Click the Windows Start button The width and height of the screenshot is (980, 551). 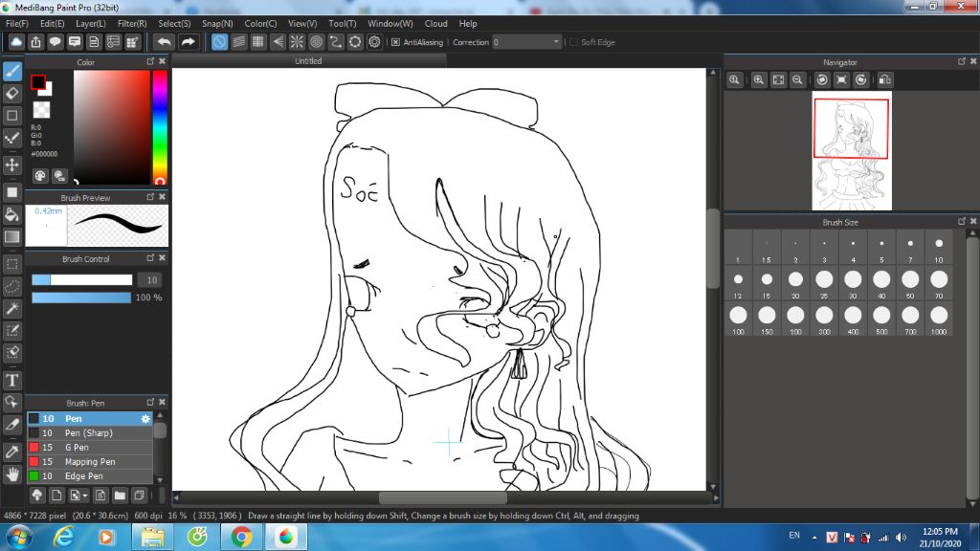(19, 537)
